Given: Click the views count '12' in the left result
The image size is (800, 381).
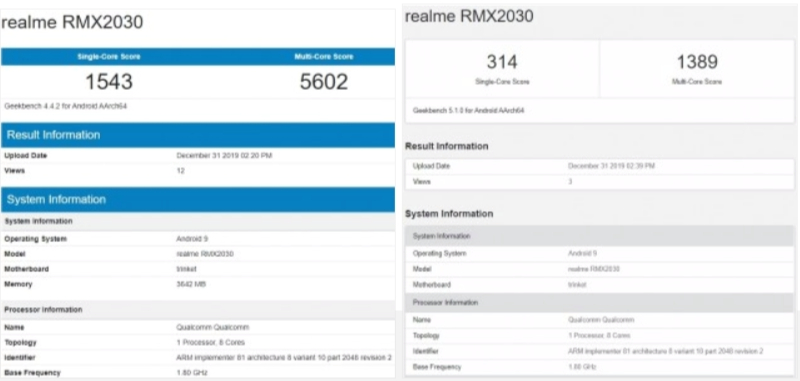Looking at the screenshot, I should coord(181,171).
